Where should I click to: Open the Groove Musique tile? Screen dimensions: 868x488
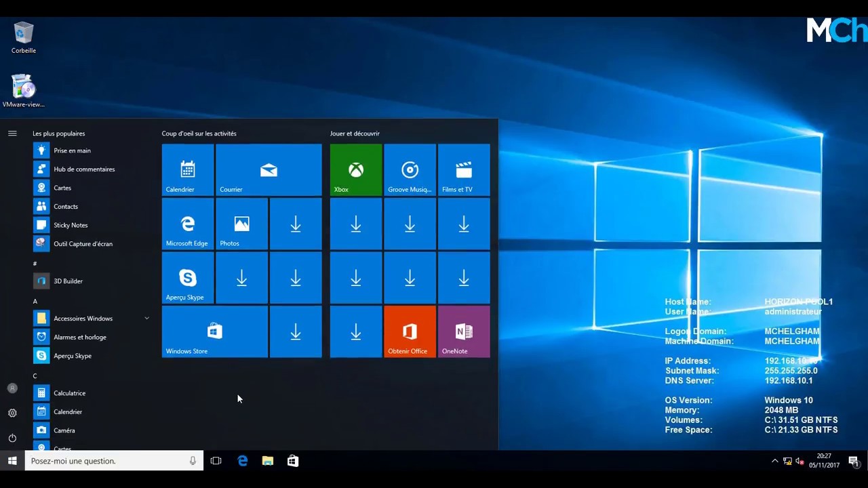410,169
